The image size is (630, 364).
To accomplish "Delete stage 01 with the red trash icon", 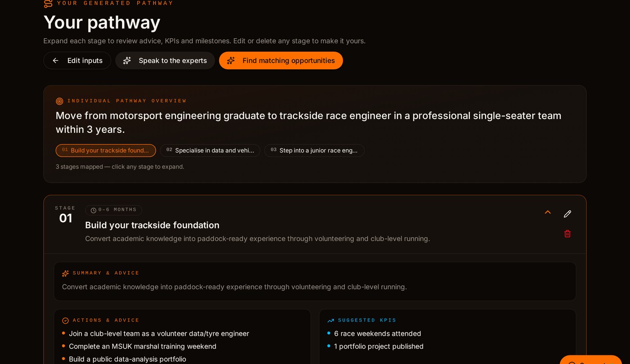I will coord(567,234).
